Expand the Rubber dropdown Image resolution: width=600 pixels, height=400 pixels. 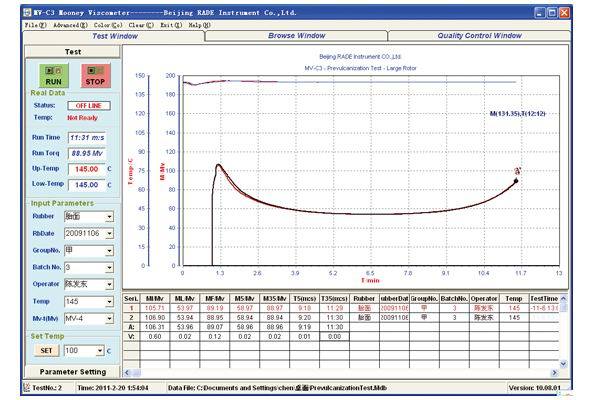coord(108,215)
